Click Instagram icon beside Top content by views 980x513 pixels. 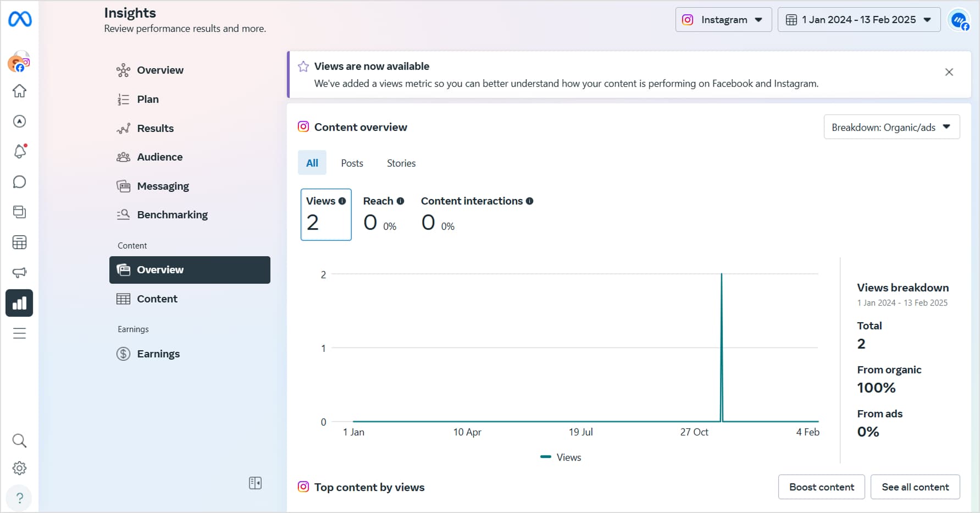coord(303,487)
